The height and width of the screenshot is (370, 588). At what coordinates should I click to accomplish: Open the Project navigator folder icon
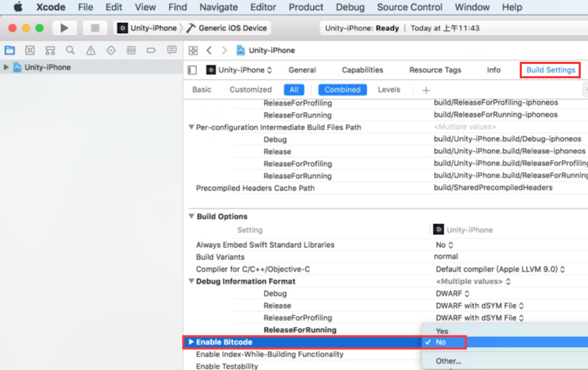click(x=10, y=50)
